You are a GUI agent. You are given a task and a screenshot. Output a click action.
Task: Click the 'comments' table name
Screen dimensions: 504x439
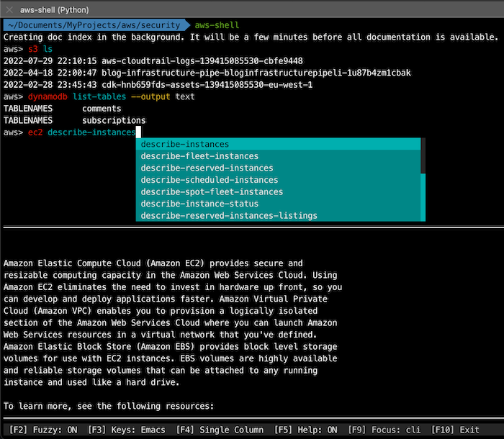(102, 108)
